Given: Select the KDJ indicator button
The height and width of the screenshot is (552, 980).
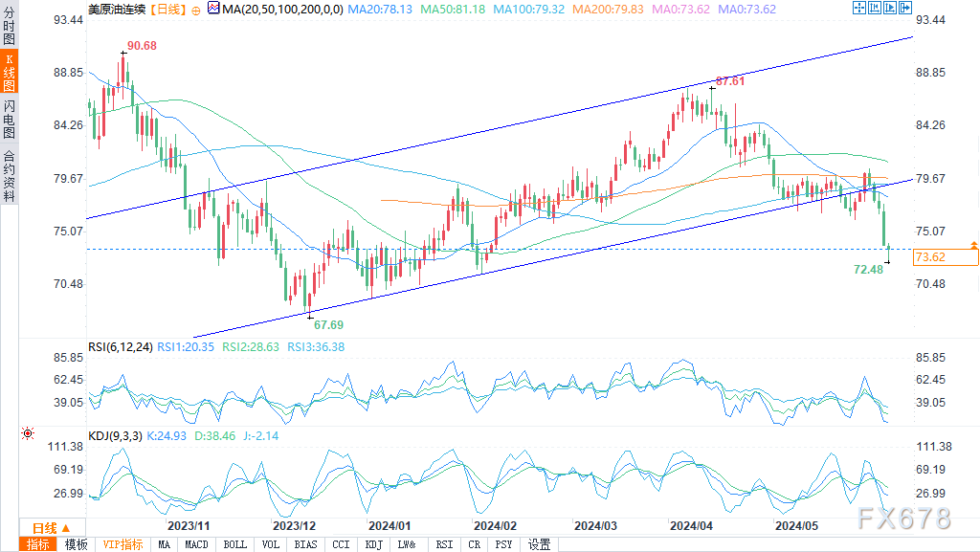Looking at the screenshot, I should click(x=374, y=544).
